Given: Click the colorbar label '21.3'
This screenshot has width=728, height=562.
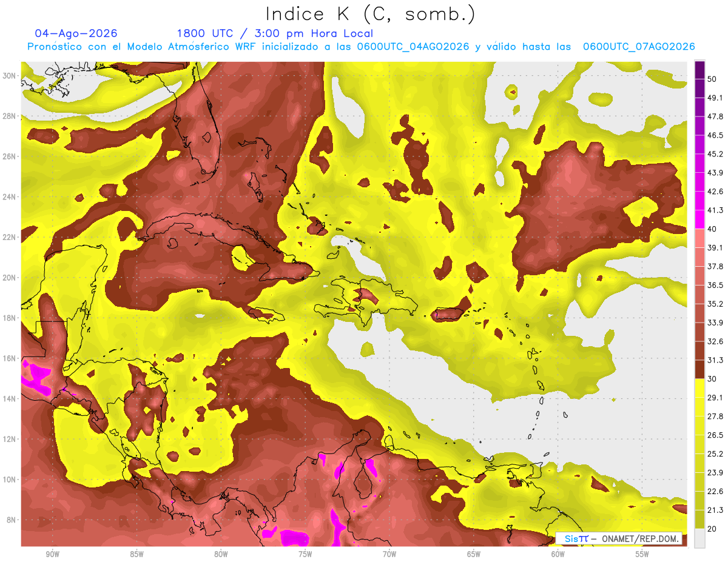Looking at the screenshot, I should (x=715, y=510).
